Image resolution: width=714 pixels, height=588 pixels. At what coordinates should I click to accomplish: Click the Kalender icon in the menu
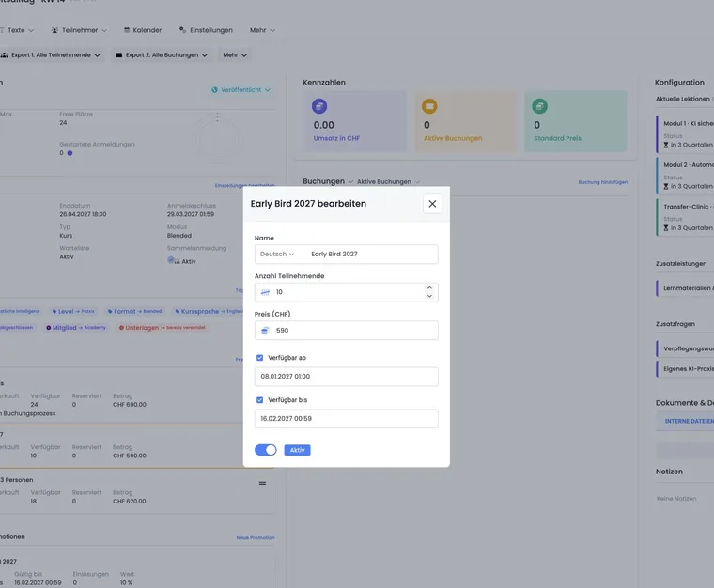coord(127,30)
